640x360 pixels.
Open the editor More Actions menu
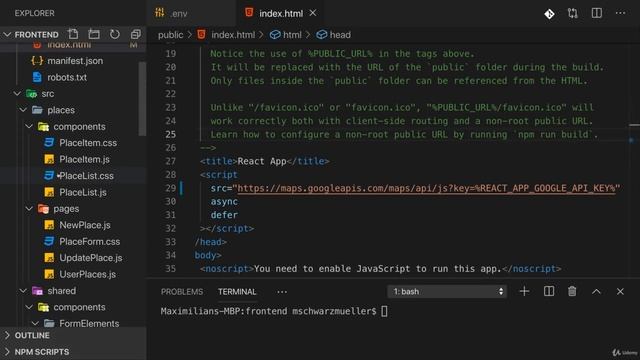[x=620, y=13]
